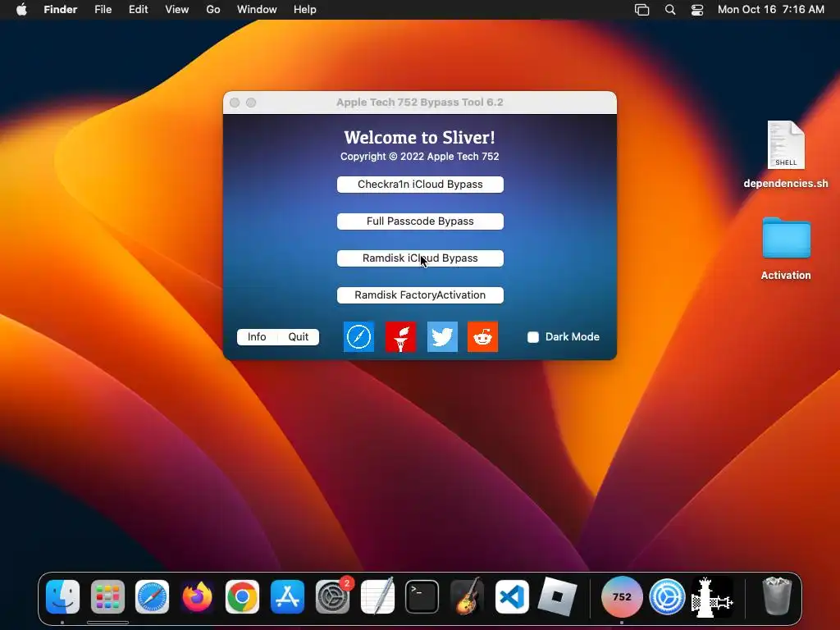
Task: Open Control Center in menu bar
Action: tap(697, 10)
